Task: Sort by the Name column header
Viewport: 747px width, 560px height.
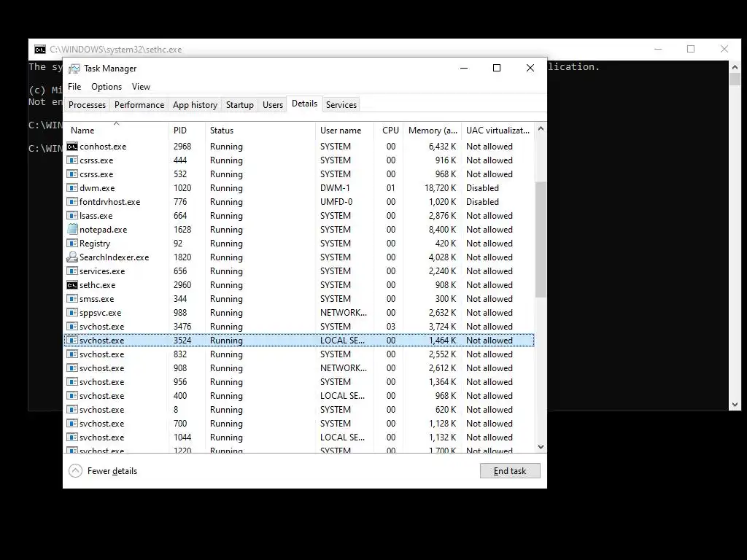Action: click(116, 130)
